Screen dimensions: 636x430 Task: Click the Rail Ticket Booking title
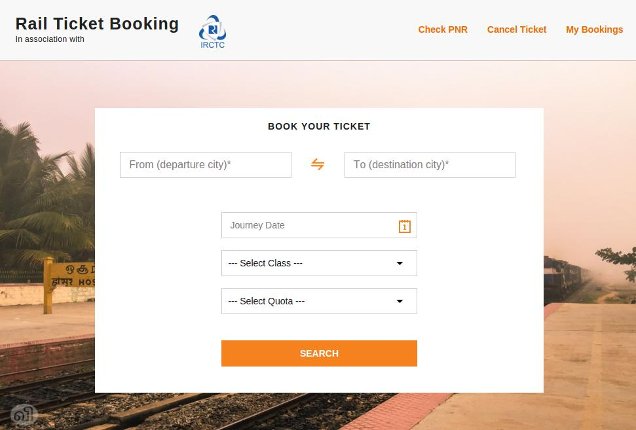click(97, 23)
